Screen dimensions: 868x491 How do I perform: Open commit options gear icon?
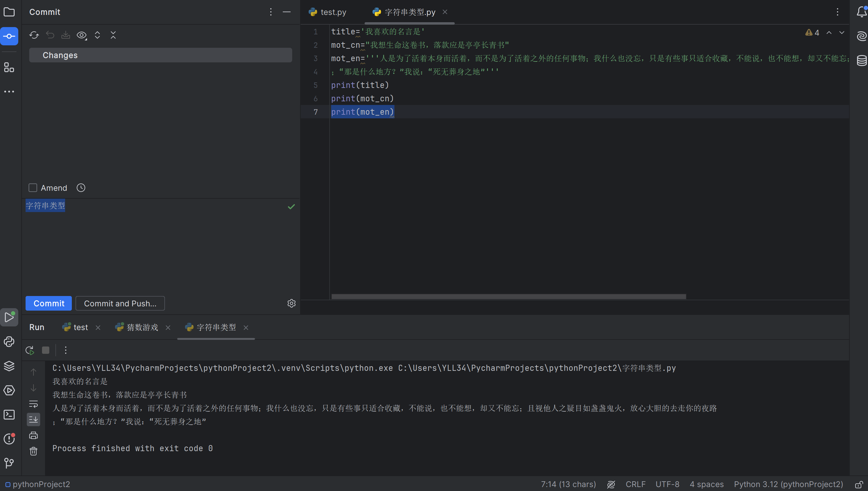click(292, 304)
